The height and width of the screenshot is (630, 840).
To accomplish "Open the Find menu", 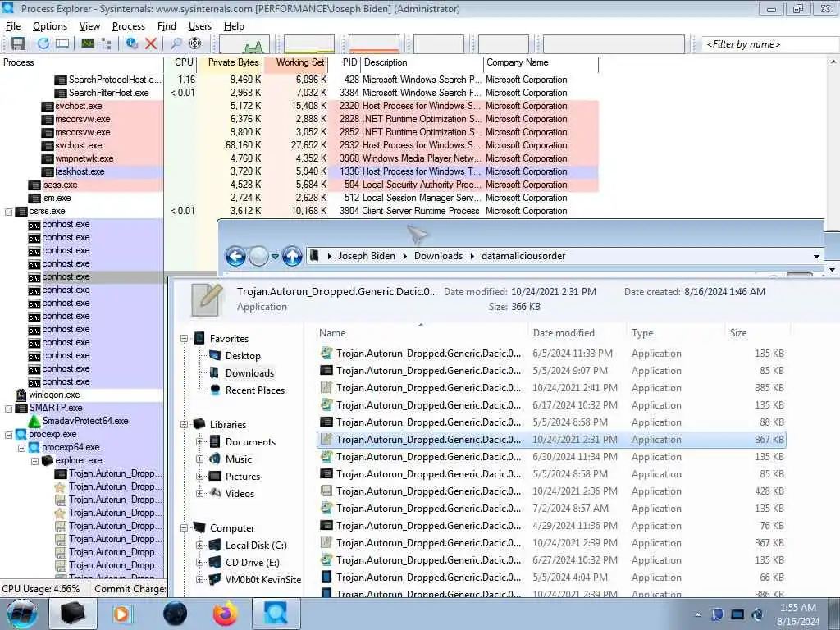I will pos(167,26).
